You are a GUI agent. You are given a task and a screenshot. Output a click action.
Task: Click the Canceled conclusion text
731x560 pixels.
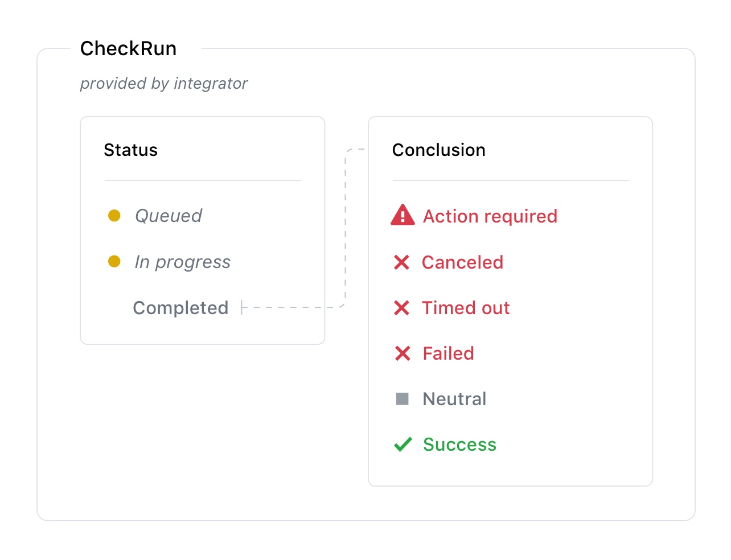(x=462, y=262)
